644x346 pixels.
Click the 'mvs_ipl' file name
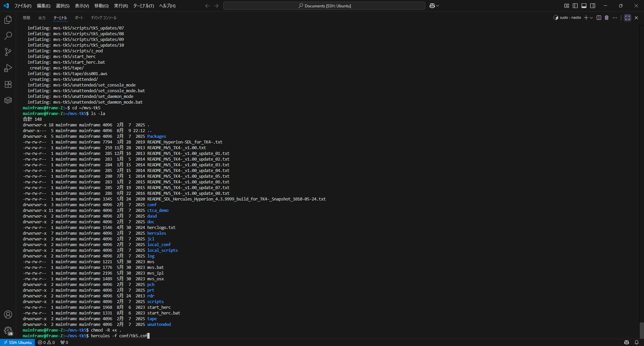(x=156, y=273)
